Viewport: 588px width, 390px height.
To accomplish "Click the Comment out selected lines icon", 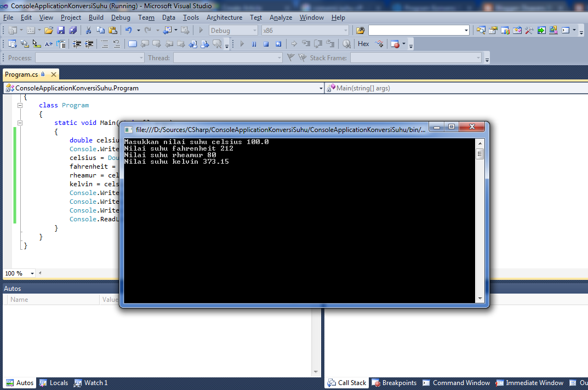I will (x=105, y=44).
